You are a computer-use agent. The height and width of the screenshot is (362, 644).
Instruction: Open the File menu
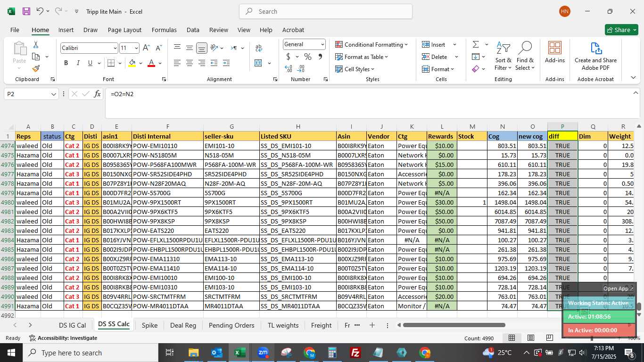[15, 30]
